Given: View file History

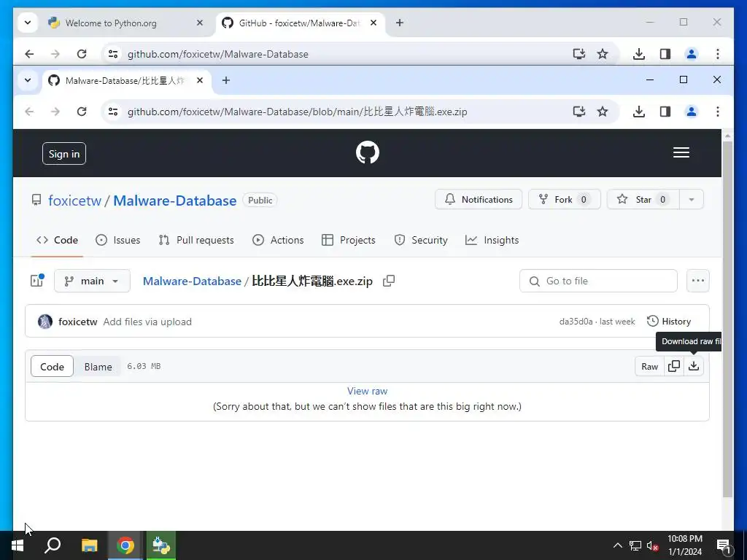Looking at the screenshot, I should (669, 322).
